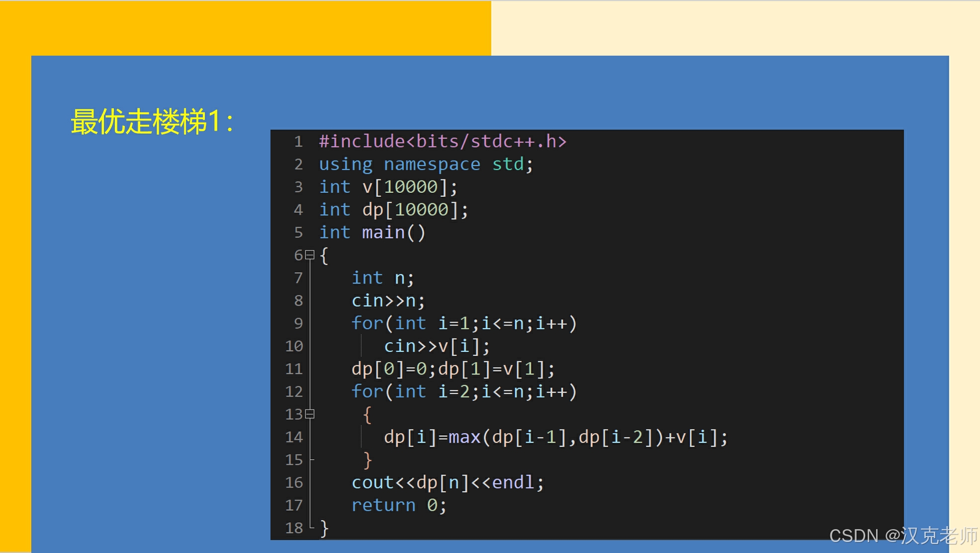Viewport: 980px width, 553px height.
Task: Click the 'int main()' line
Action: pos(372,233)
